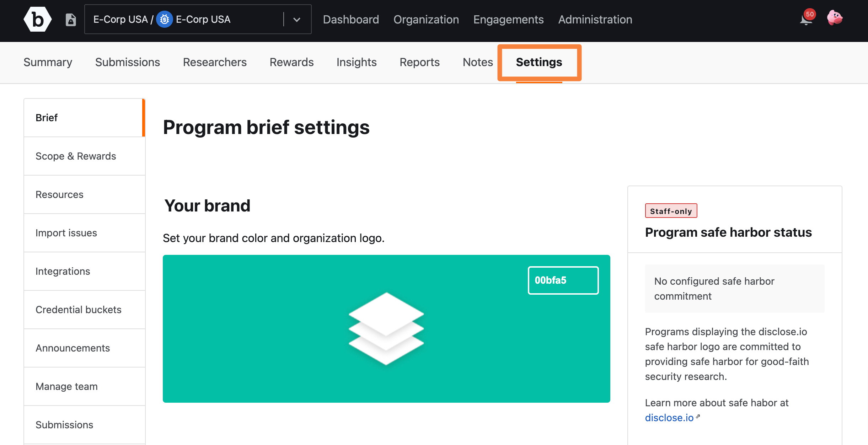868x445 pixels.
Task: Click the Bugcrowd logo home icon
Action: tap(38, 20)
